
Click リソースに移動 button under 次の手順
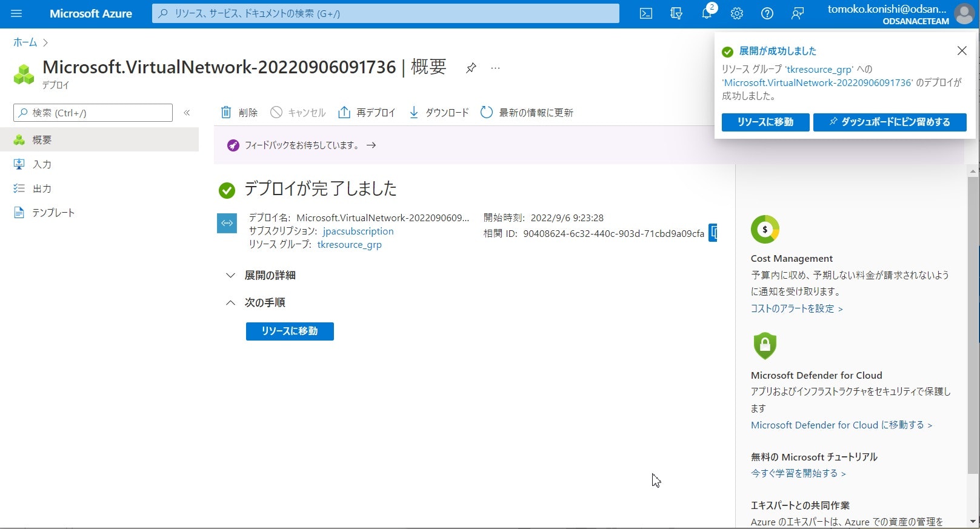pyautogui.click(x=290, y=331)
